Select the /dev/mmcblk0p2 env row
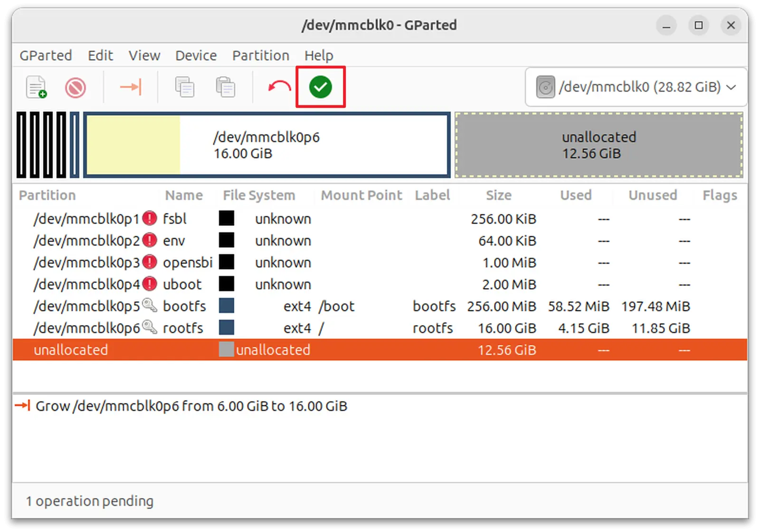The height and width of the screenshot is (532, 760). click(x=380, y=241)
